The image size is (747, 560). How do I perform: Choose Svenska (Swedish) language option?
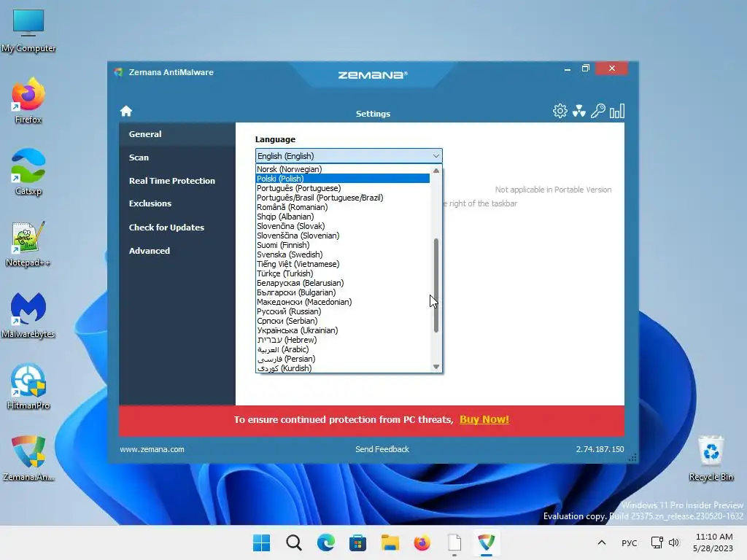tap(343, 254)
